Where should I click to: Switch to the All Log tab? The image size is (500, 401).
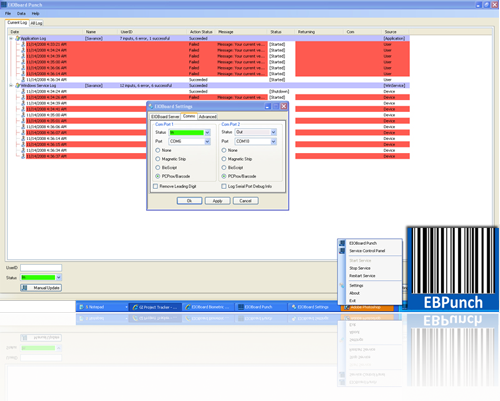pyautogui.click(x=36, y=23)
